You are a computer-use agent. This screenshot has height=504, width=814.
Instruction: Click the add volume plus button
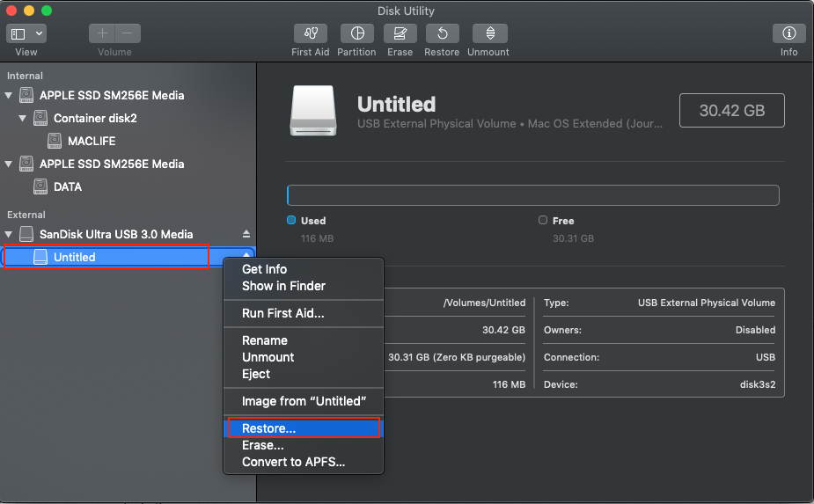click(x=103, y=33)
